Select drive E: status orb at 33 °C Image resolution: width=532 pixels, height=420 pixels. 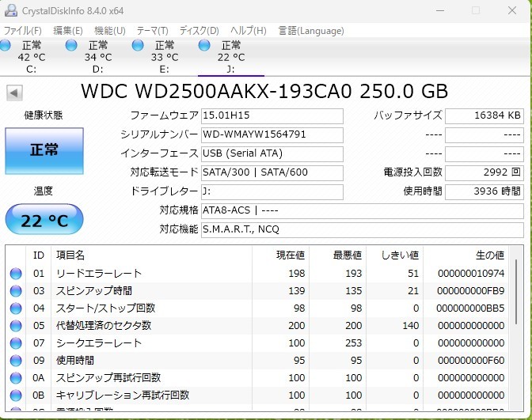[x=139, y=46]
